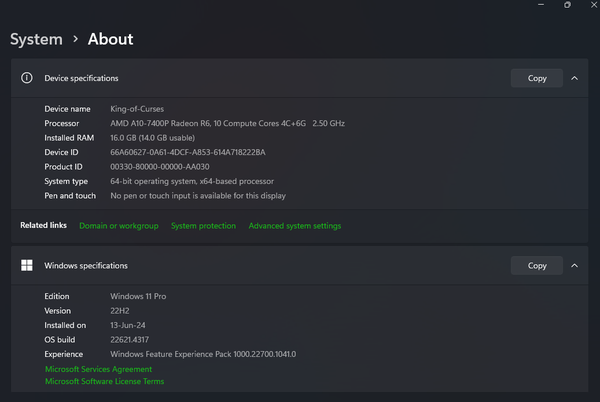Copy the Windows specifications

pyautogui.click(x=537, y=266)
